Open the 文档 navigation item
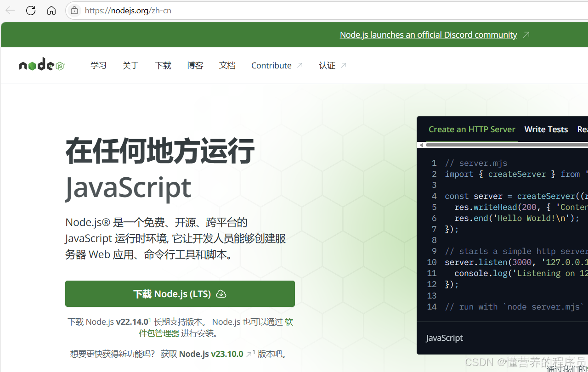Image resolution: width=588 pixels, height=372 pixels. point(227,65)
